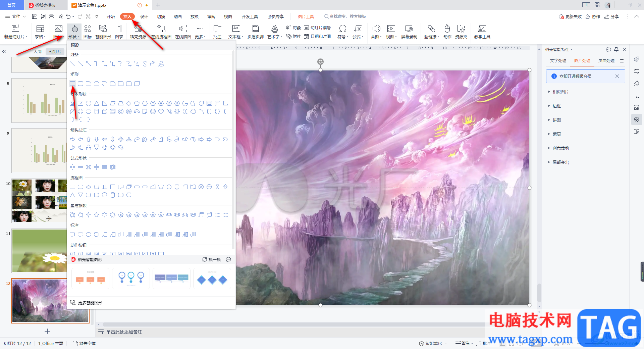This screenshot has width=644, height=349.
Task: Click 缺失字体 missing fonts notice
Action: point(85,343)
